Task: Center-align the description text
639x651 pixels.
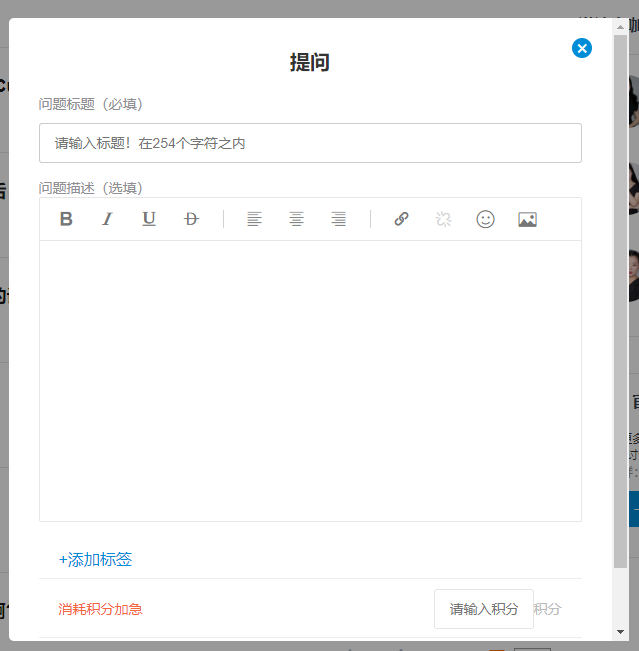Action: [x=296, y=219]
